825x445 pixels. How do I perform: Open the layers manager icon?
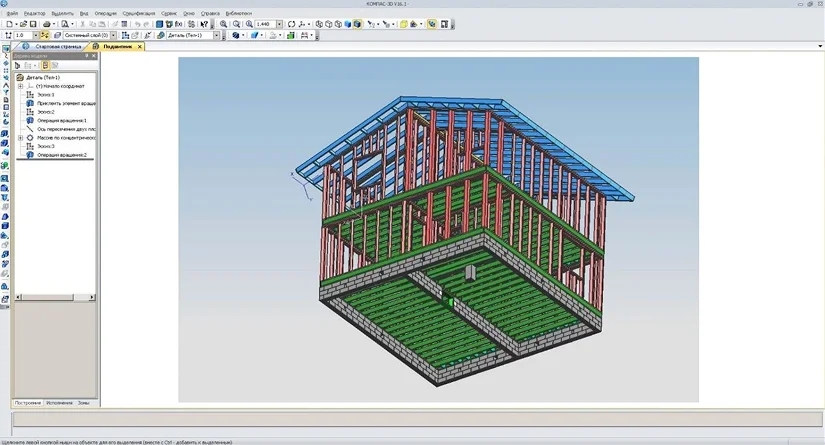point(57,35)
